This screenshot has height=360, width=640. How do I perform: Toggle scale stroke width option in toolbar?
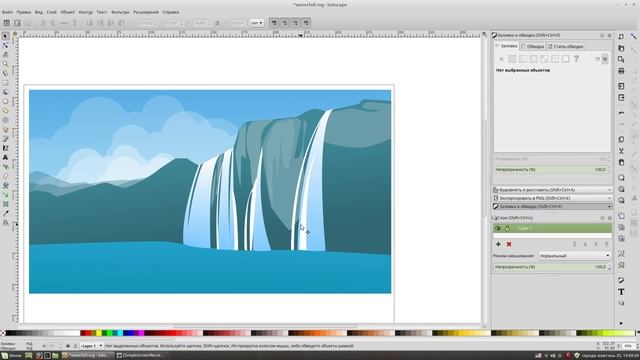274,23
